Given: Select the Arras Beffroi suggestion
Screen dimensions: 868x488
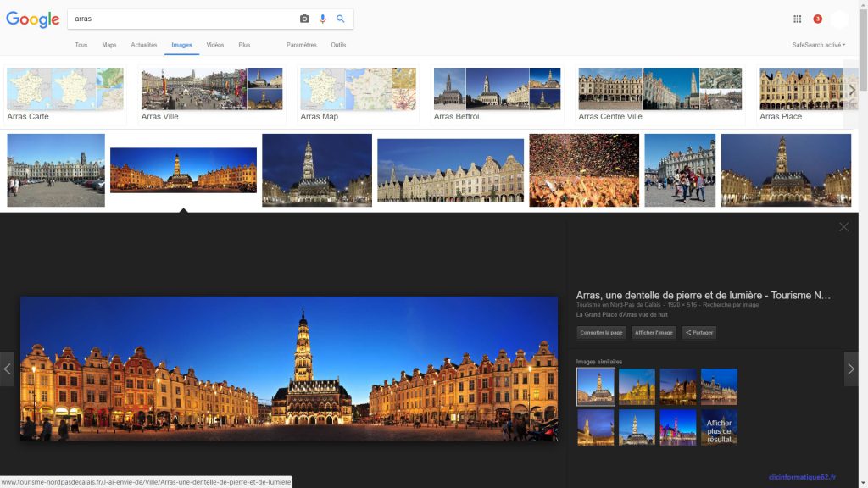Looking at the screenshot, I should point(497,94).
